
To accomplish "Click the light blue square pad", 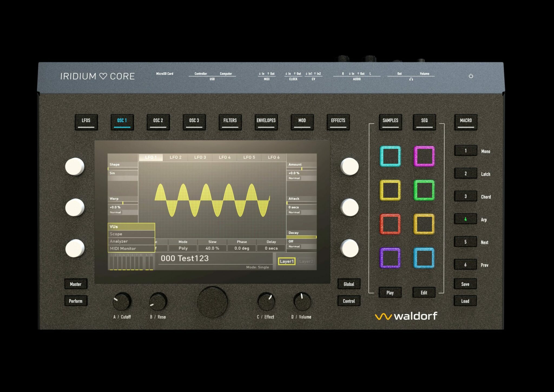I will (424, 258).
